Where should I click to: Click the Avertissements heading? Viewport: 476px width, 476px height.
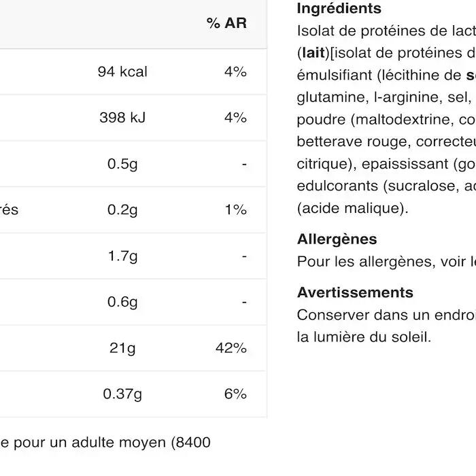coord(355,292)
